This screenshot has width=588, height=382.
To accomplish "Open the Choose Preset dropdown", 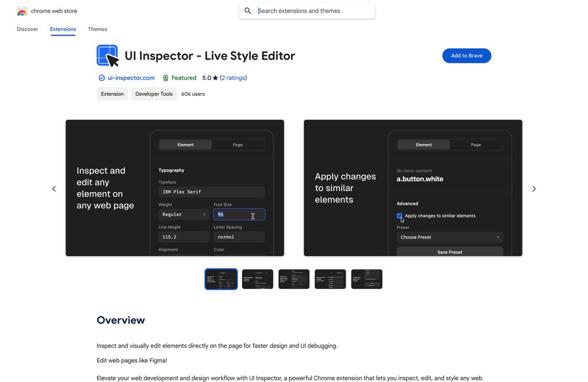I will 450,237.
